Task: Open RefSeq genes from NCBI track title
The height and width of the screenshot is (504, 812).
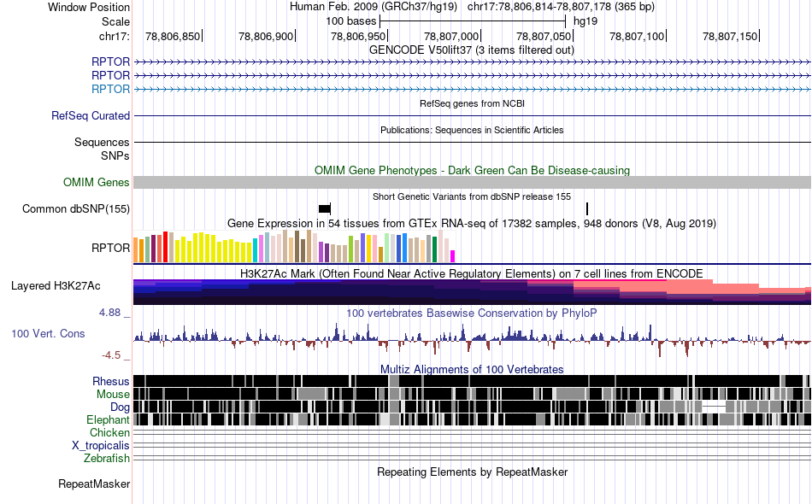Action: [x=472, y=103]
